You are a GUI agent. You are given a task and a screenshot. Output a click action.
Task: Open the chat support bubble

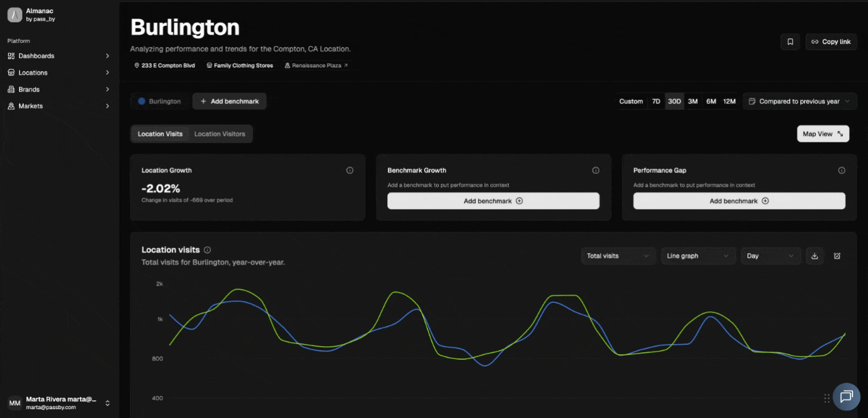pos(846,397)
